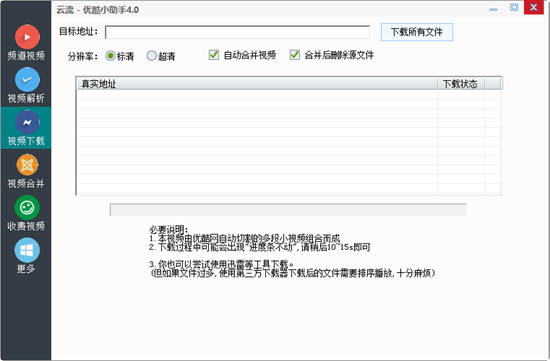The height and width of the screenshot is (361, 550).
Task: Select the 视频下载 sidebar icon
Action: (x=27, y=122)
